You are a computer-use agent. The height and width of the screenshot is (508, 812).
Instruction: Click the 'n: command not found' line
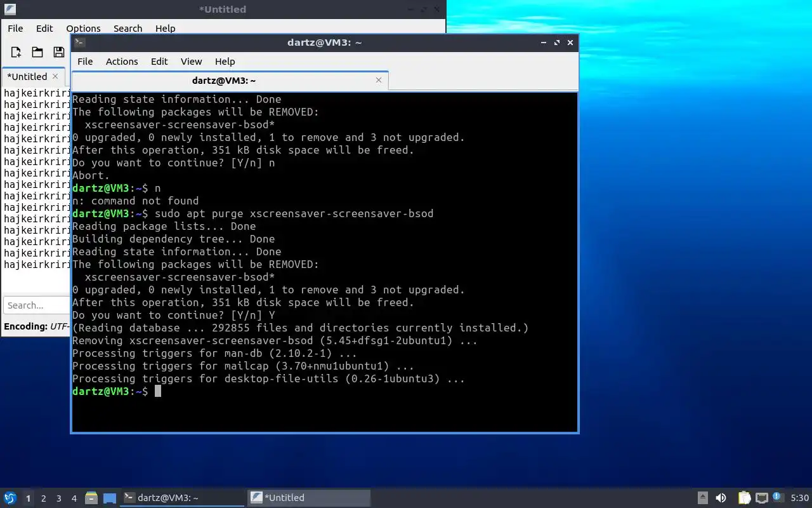pos(135,201)
